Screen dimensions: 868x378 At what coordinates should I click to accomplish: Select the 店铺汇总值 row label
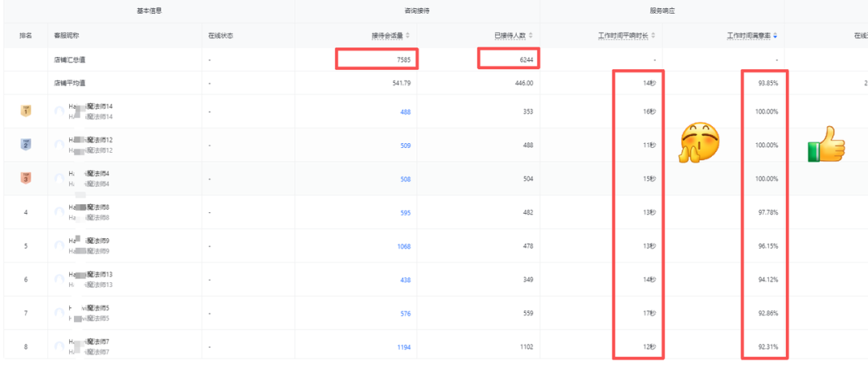[69, 60]
